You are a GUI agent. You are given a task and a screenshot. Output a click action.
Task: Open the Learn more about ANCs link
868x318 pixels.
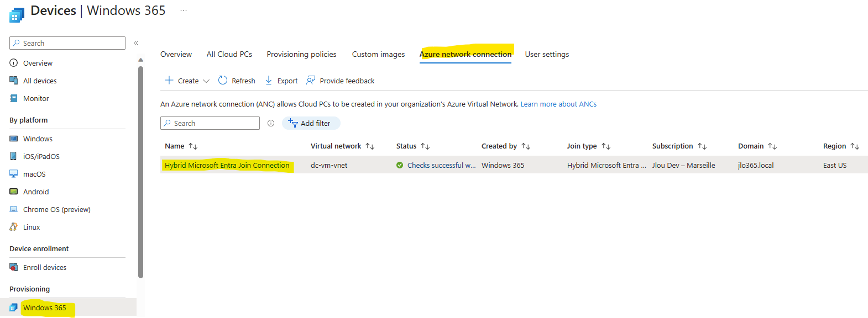pos(558,104)
